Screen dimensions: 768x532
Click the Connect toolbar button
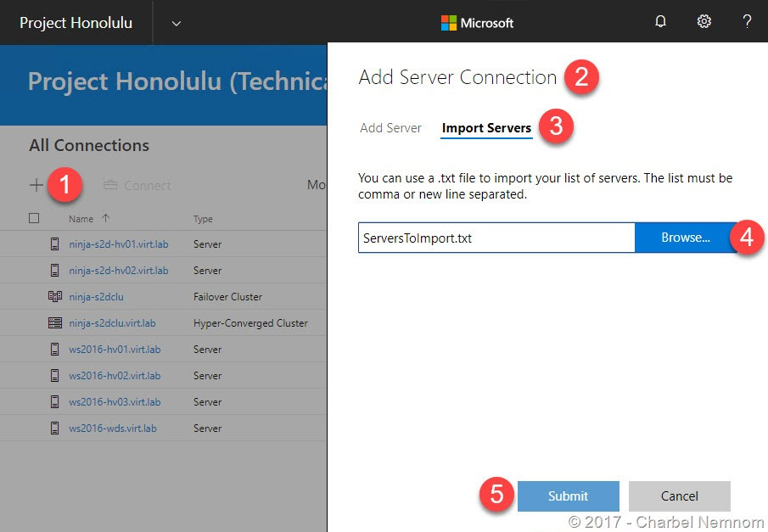click(137, 185)
